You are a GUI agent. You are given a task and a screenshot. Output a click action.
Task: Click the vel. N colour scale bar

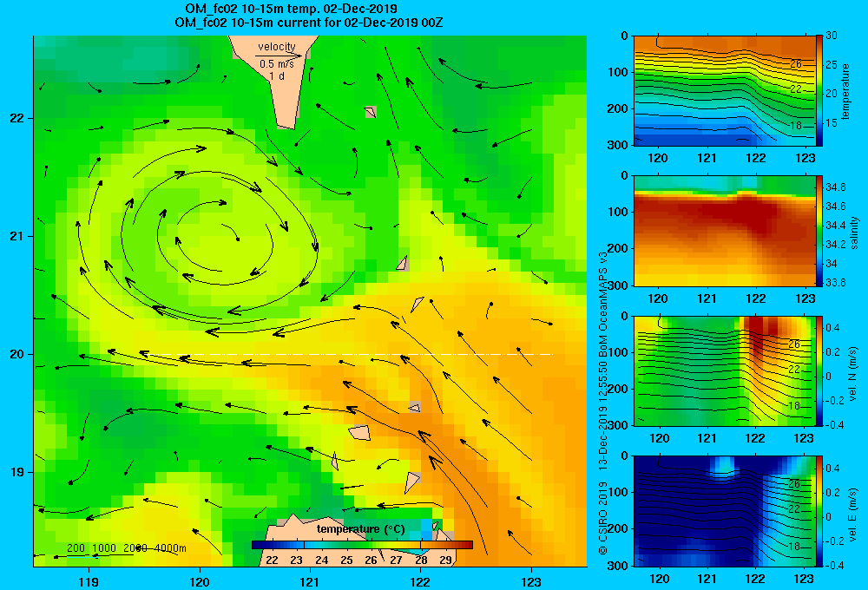[x=819, y=371]
